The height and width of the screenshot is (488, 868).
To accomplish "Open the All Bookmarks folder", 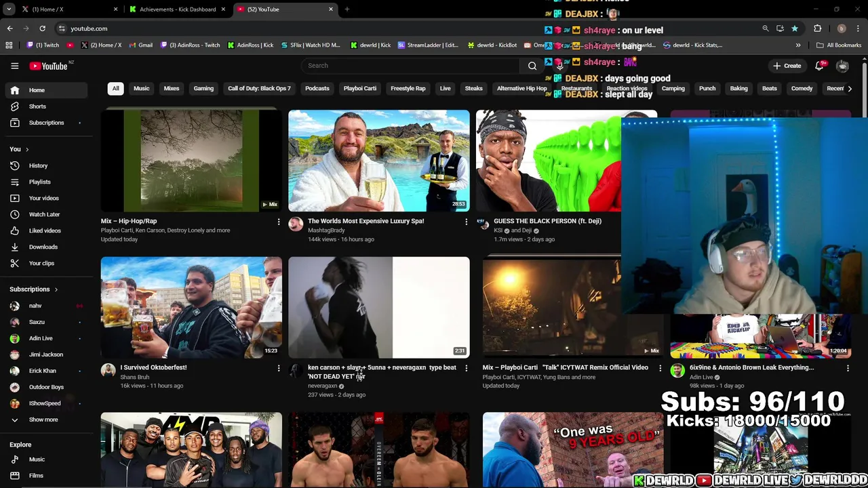I will point(839,45).
